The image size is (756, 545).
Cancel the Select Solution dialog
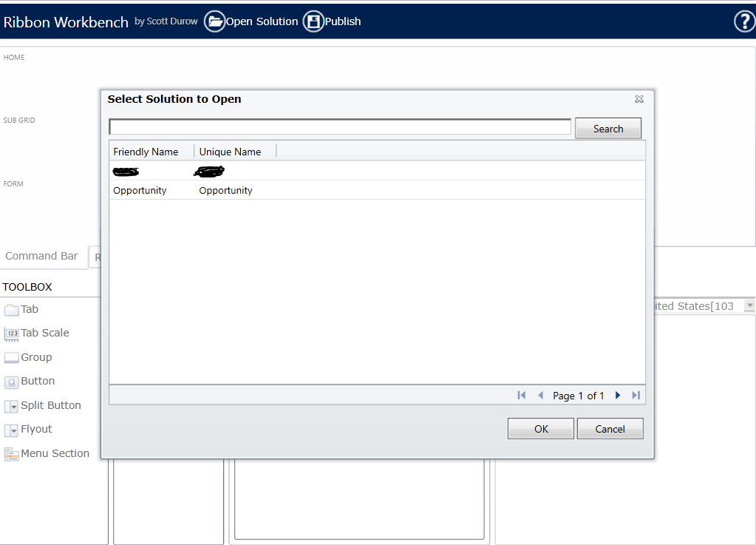click(x=610, y=428)
